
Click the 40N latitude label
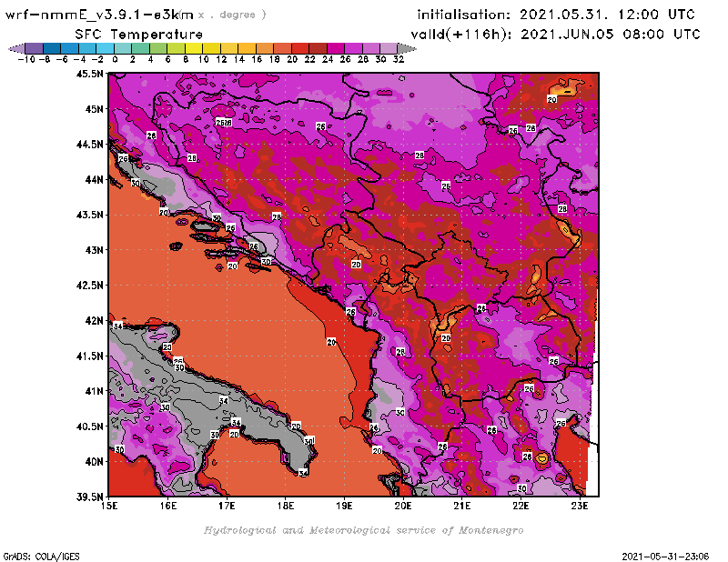pyautogui.click(x=94, y=462)
